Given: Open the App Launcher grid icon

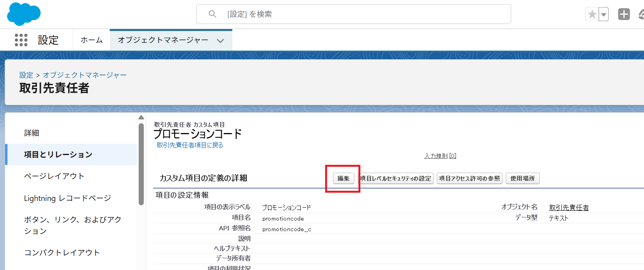Looking at the screenshot, I should coord(21,40).
